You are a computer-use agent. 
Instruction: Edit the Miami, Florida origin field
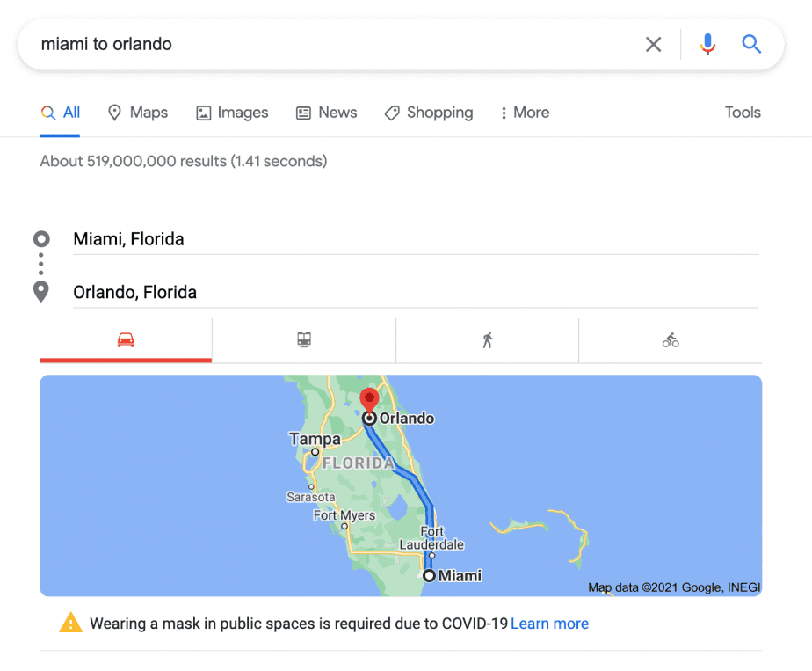[416, 239]
